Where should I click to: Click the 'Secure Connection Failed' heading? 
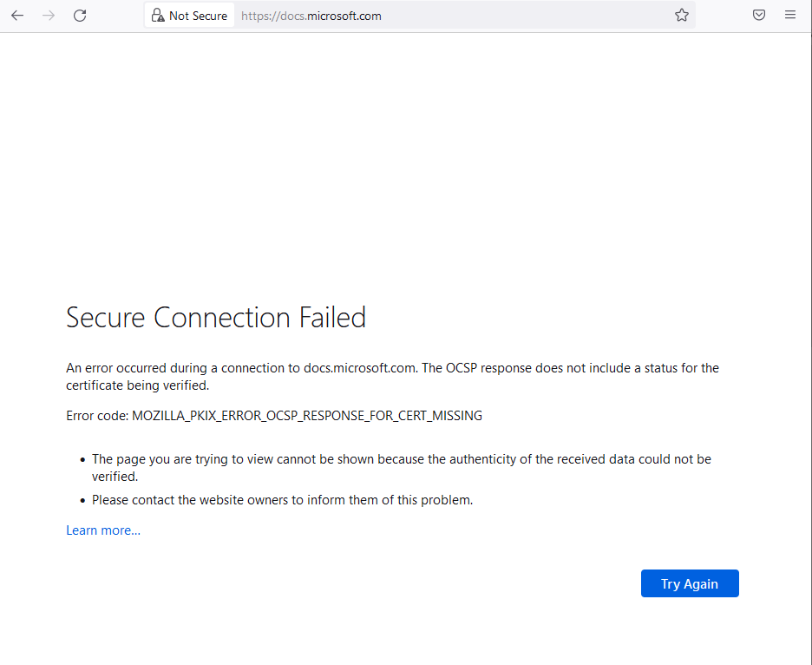coord(215,317)
